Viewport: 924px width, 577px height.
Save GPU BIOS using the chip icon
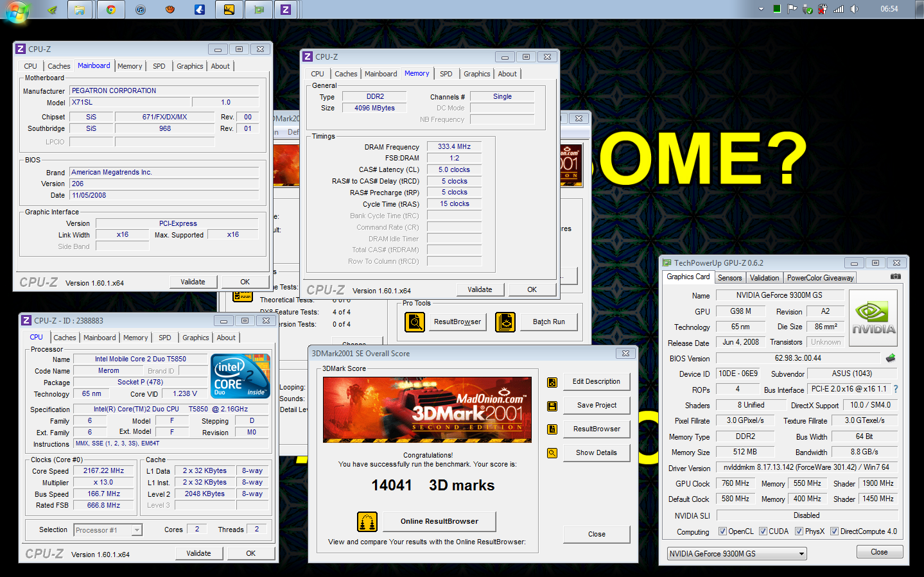pos(891,358)
